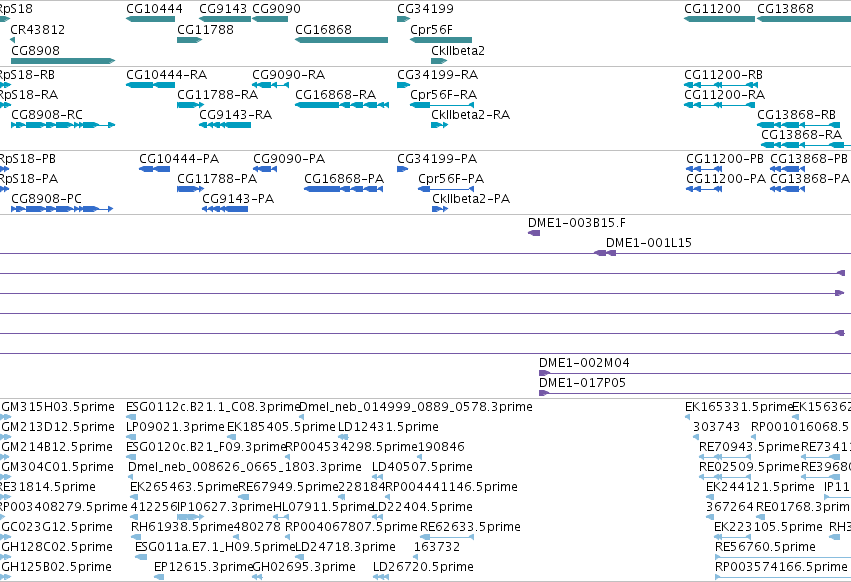The image size is (851, 582).
Task: Click the CG34199-PA protein label
Action: coord(437,159)
